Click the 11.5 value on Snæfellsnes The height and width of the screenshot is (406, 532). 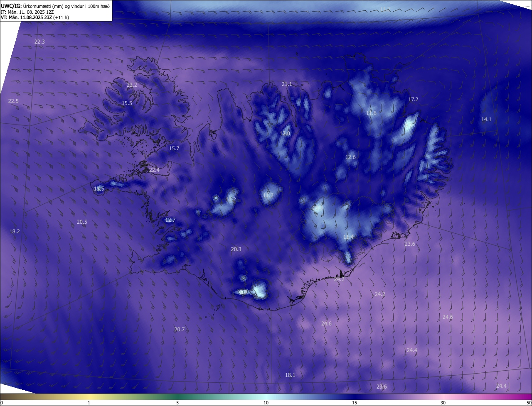tap(99, 189)
